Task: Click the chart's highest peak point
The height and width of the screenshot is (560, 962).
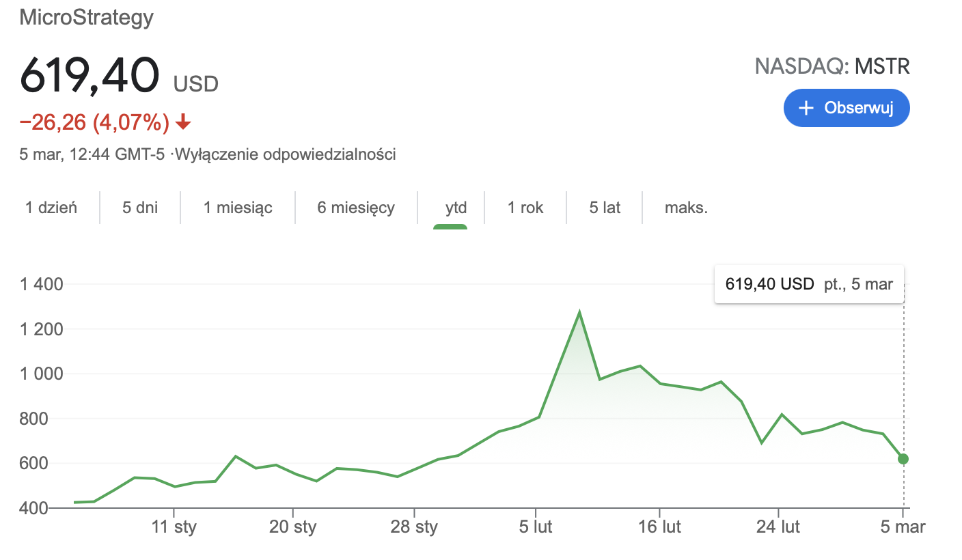Action: coord(579,313)
